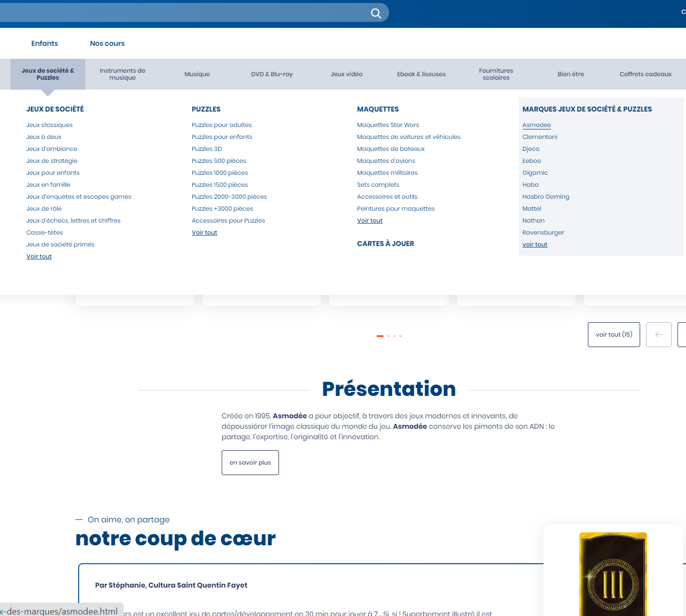
Task: Click the PUZZLES heading
Action: (206, 109)
